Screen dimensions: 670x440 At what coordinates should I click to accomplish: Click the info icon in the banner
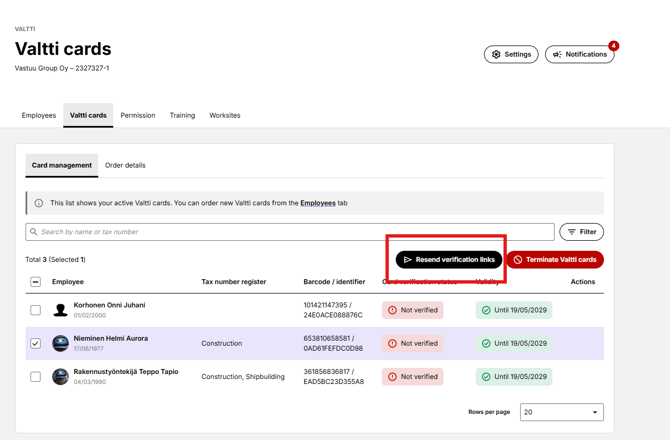[39, 203]
